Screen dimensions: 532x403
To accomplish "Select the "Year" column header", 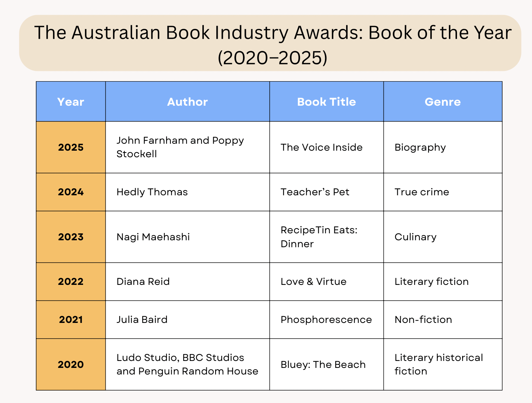I will [71, 102].
